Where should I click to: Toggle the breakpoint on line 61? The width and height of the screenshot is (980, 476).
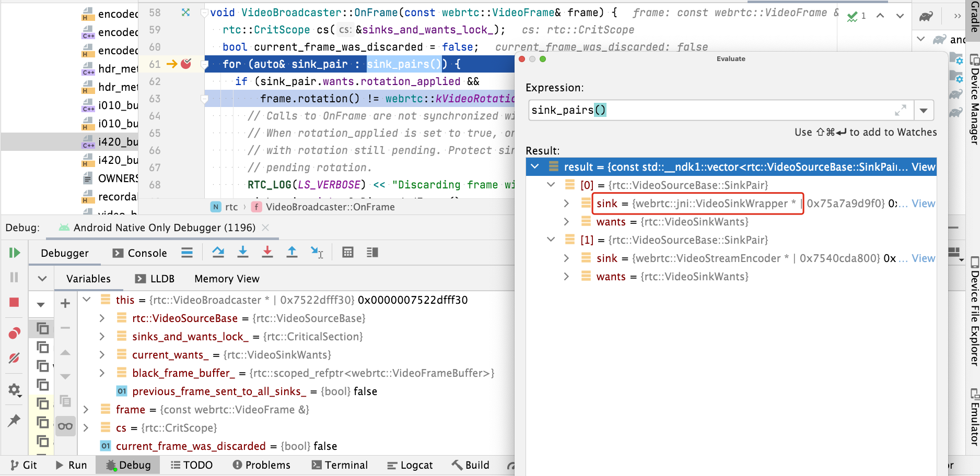pos(186,64)
